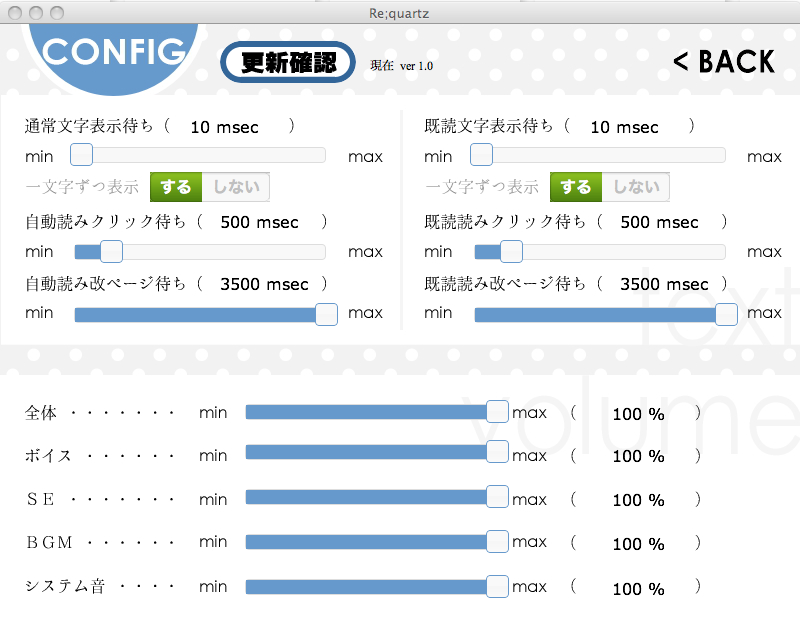Click the 既読読み改ページ待ち 3500 msec value
Viewport: 800px width, 624px height.
point(664,284)
